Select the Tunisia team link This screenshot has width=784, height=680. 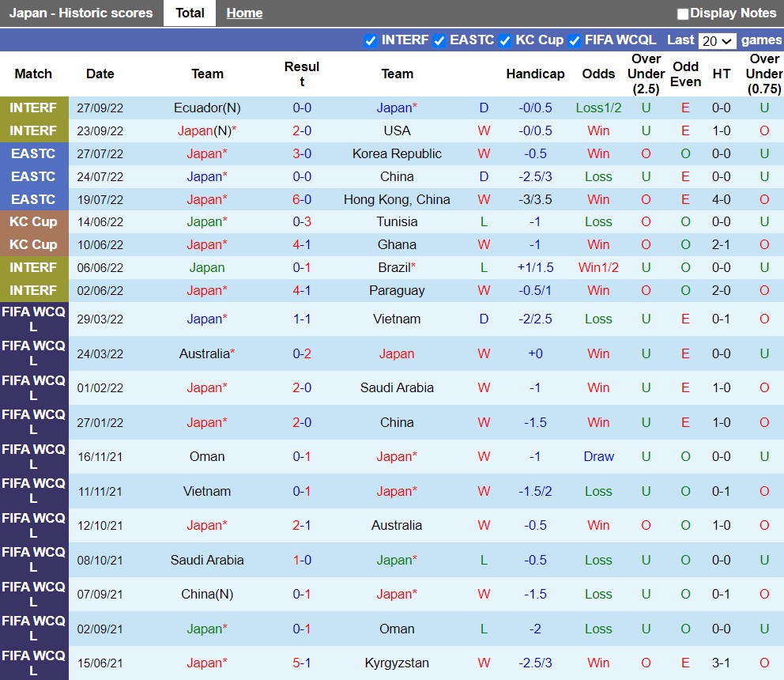(x=397, y=222)
